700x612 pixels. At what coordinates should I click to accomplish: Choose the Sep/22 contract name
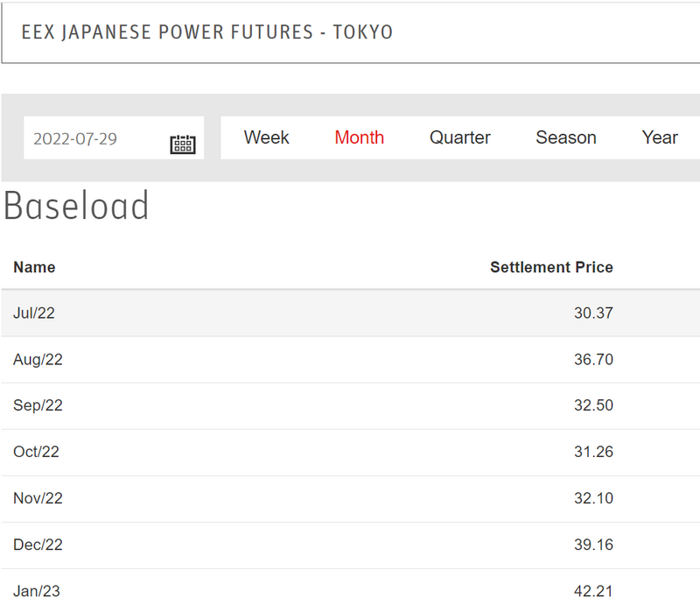tap(38, 405)
